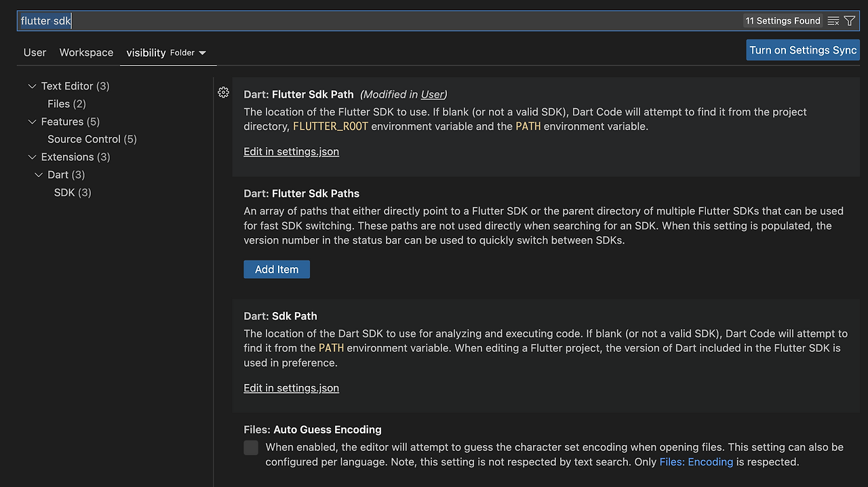Follow the Files: Encoding link
This screenshot has width=868, height=487.
[696, 462]
